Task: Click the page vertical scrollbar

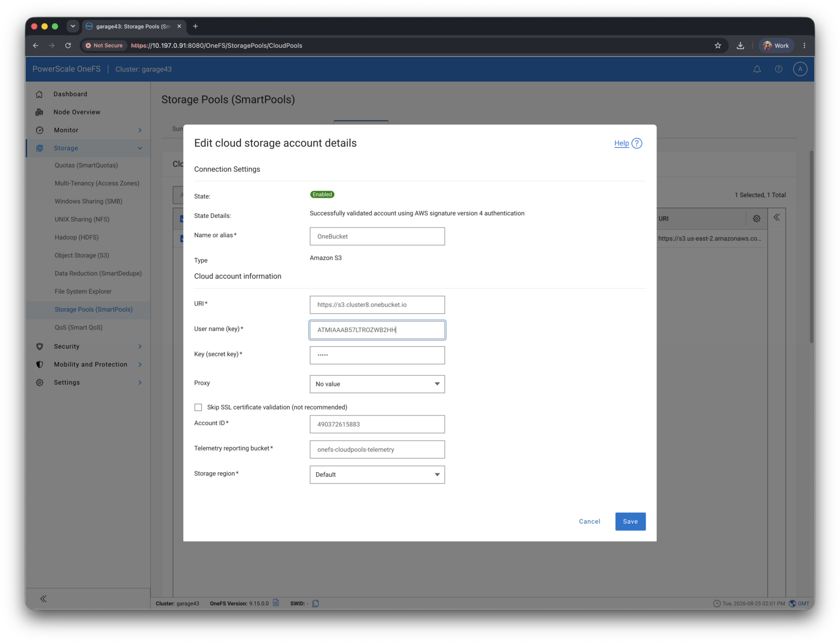Action: 812,247
